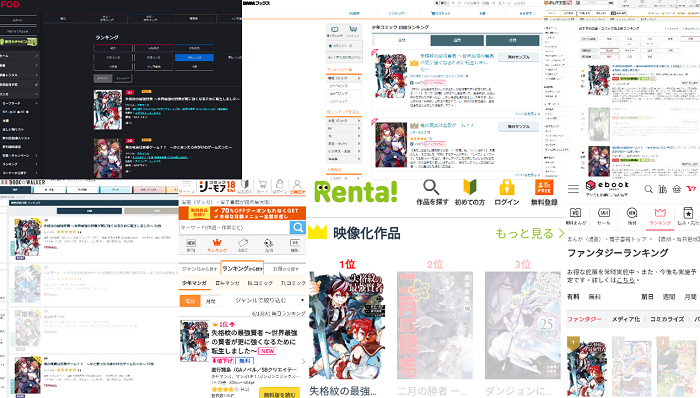Click the コミックシーモア shopping cart icon
The image size is (700, 398).
pyautogui.click(x=262, y=184)
